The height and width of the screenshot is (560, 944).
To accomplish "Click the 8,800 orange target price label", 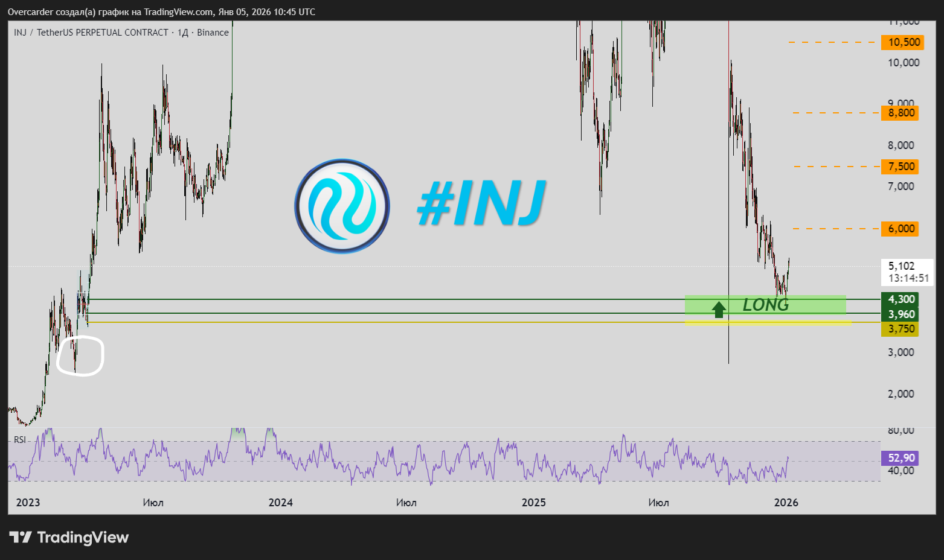I will point(901,113).
